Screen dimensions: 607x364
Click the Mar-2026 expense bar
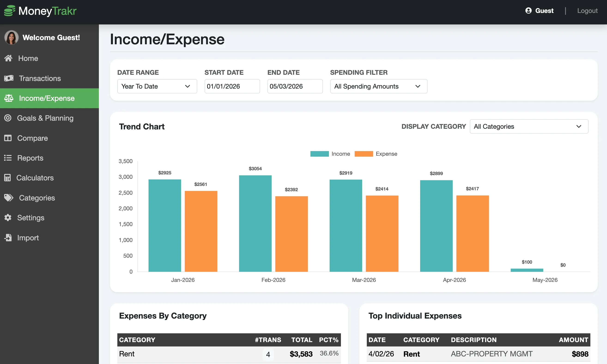[x=382, y=233]
